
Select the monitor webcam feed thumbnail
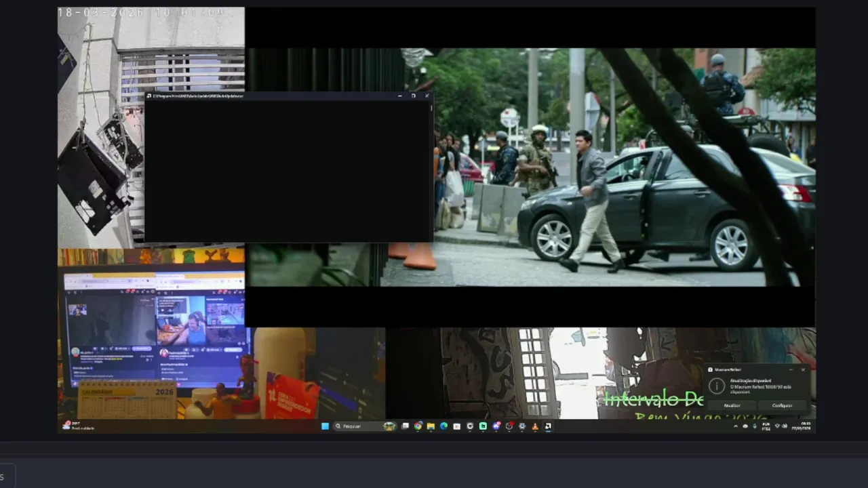click(x=151, y=333)
